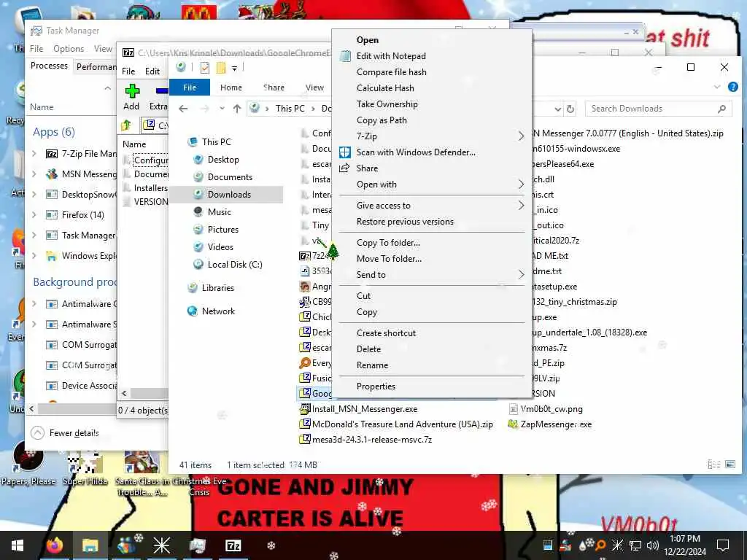Choose Delete from the context menu
This screenshot has width=747, height=560.
pos(368,349)
